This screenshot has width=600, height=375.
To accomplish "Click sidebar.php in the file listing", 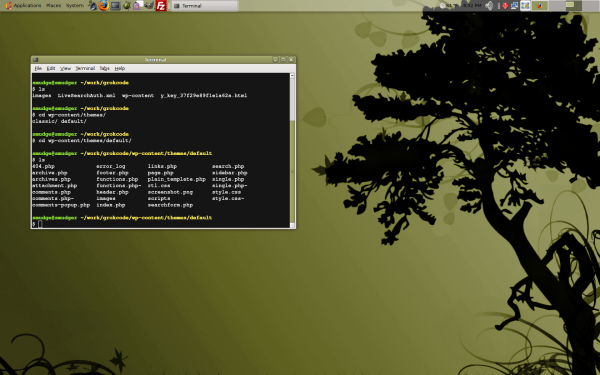I will click(x=230, y=173).
